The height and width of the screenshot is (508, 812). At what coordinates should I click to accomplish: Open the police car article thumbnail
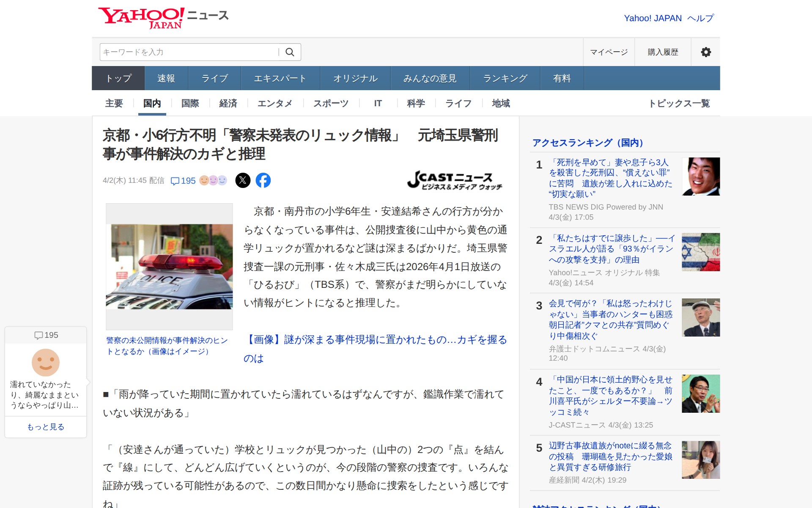169,266
